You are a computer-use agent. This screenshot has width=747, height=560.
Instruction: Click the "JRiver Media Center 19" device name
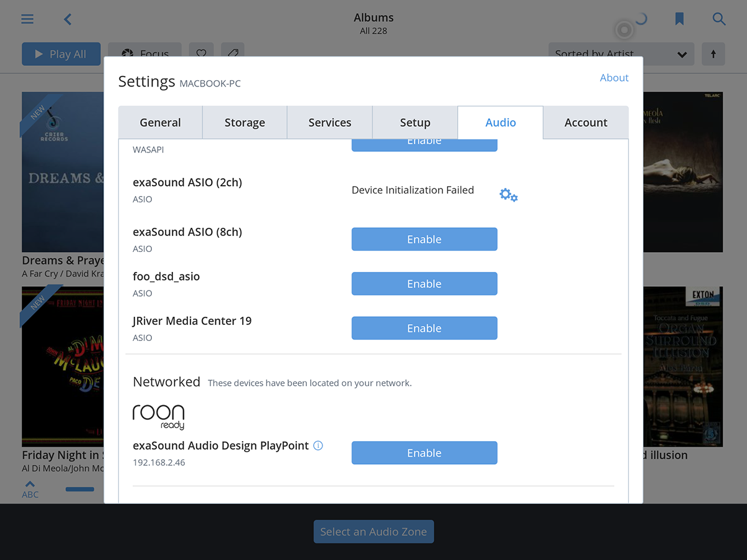click(192, 321)
